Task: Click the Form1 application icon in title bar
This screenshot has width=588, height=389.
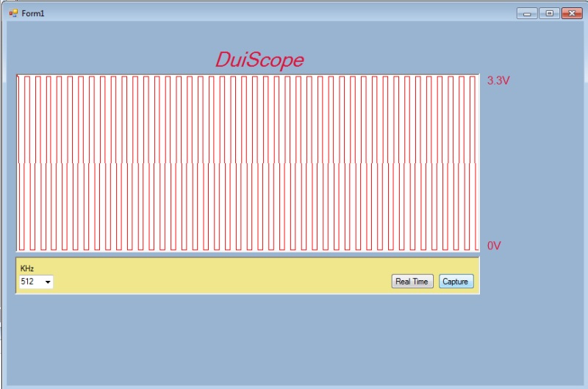Action: 13,13
